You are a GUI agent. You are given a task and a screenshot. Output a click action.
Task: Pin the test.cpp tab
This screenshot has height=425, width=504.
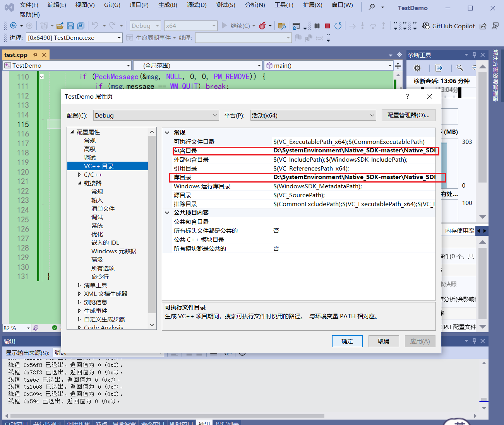(35, 55)
